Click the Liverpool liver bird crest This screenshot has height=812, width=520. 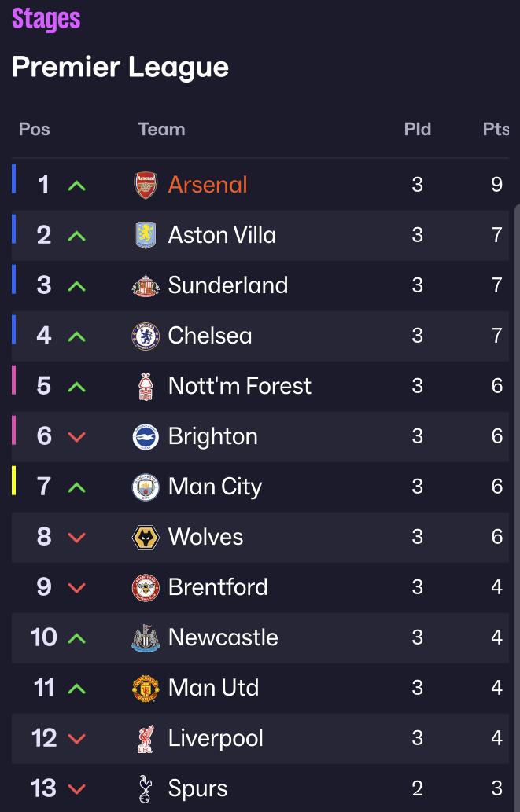pyautogui.click(x=146, y=738)
